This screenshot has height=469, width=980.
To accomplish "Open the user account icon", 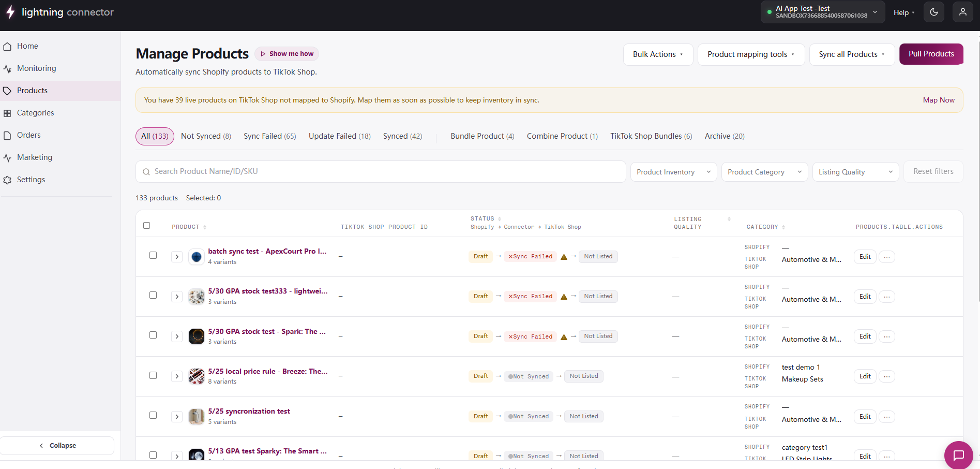I will click(x=963, y=12).
